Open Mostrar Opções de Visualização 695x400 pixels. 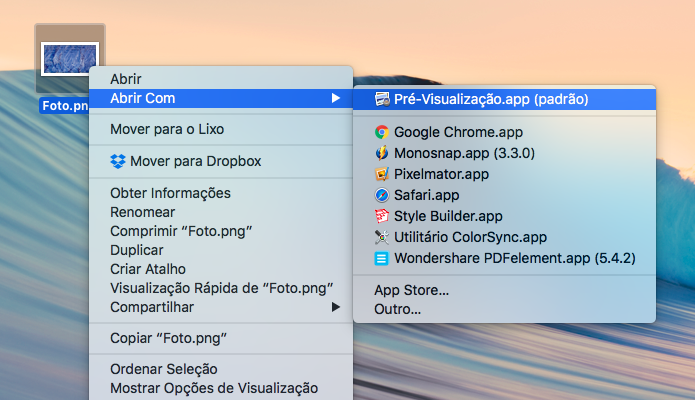pos(221,388)
